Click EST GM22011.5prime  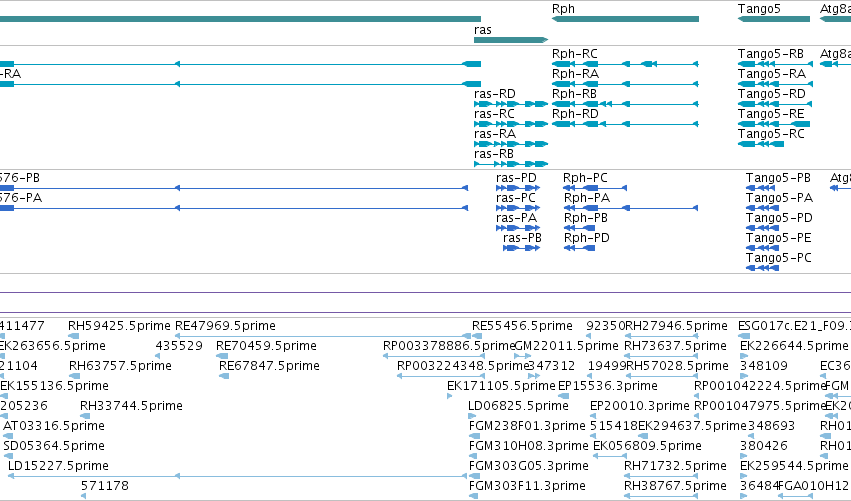tap(566, 346)
